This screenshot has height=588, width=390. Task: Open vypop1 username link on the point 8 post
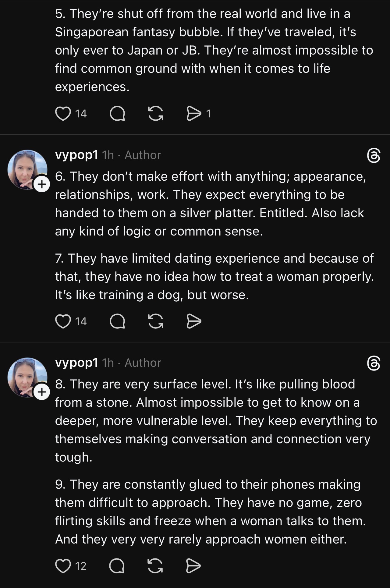click(76, 363)
